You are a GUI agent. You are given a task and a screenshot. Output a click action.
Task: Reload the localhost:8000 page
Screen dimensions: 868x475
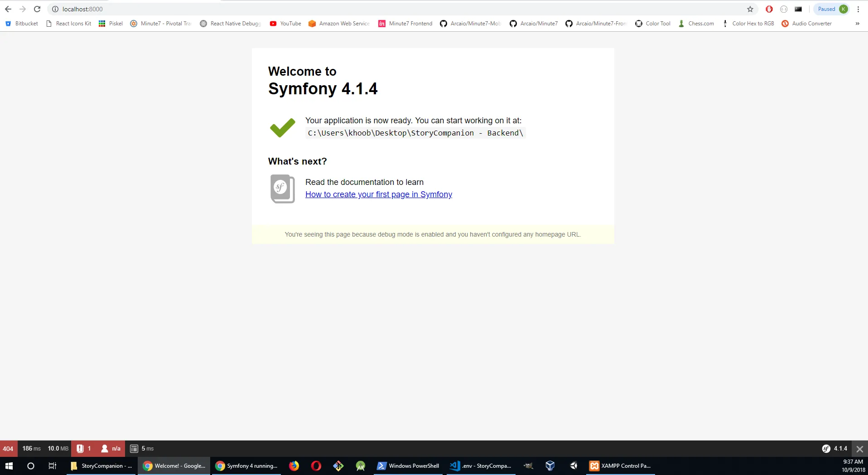[x=37, y=9]
